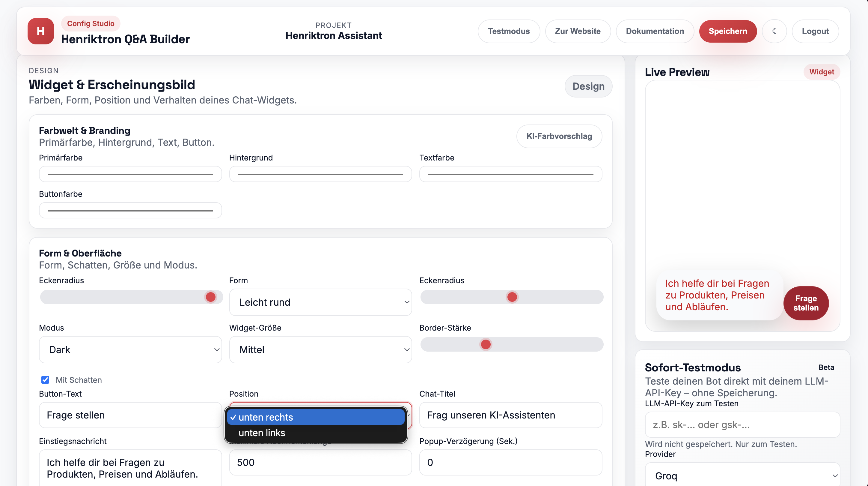Select unten links from position dropdown
Viewport: 868px width, 486px height.
(262, 433)
